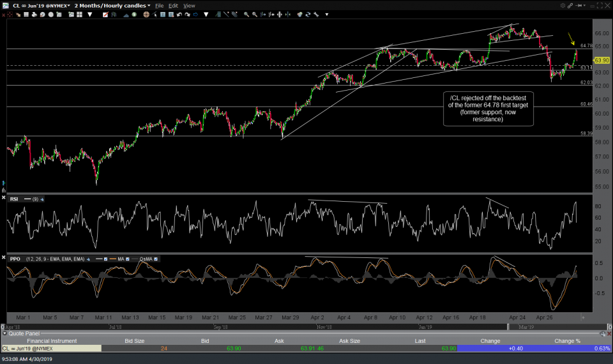Screen dimensions: 613x364
Task: Close the Quote Panel with red X
Action: click(x=609, y=333)
